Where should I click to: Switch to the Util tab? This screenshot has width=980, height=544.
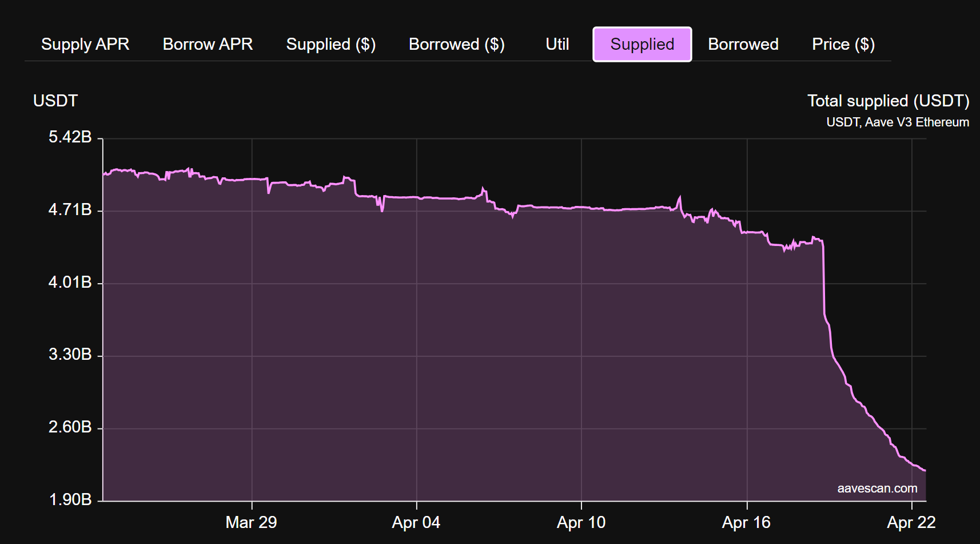tap(557, 44)
